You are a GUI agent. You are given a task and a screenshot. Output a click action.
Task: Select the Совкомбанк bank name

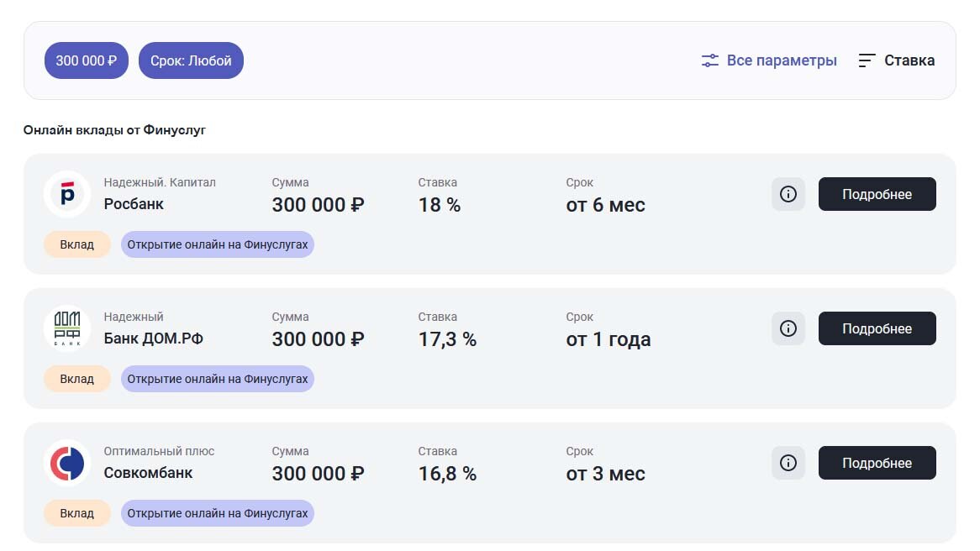148,473
